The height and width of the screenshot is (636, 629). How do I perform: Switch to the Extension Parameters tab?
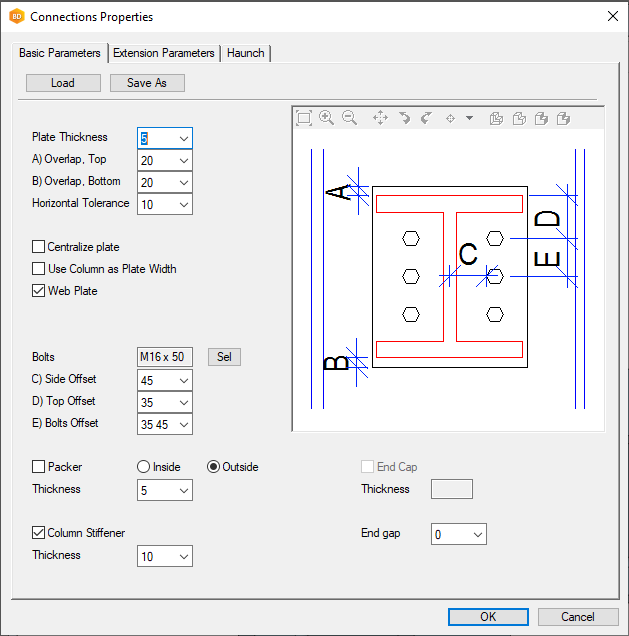[163, 53]
